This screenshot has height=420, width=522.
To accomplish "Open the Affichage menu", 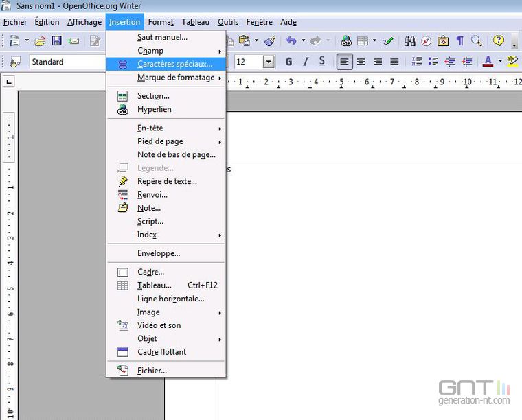I will (84, 22).
